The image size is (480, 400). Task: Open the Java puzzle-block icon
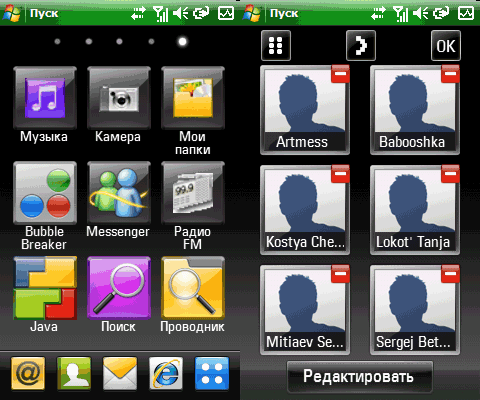[45, 288]
